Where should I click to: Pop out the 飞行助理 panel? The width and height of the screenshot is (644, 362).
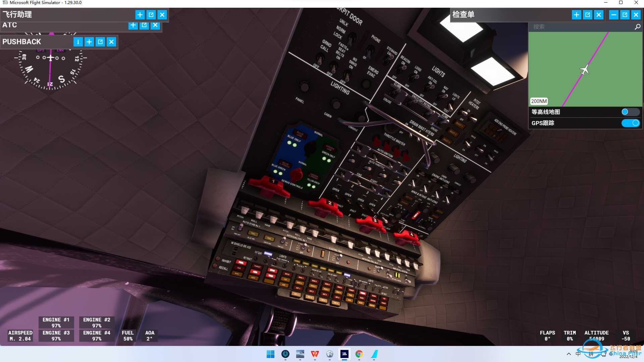(151, 15)
